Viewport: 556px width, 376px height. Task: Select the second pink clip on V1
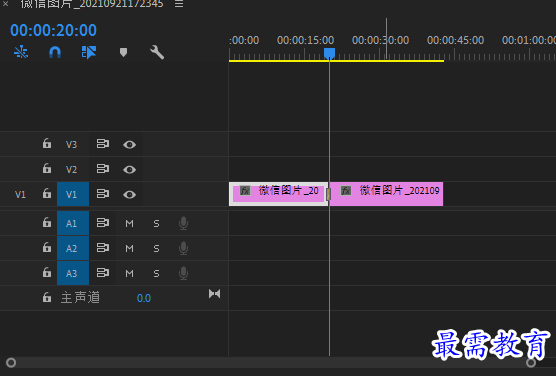[387, 194]
